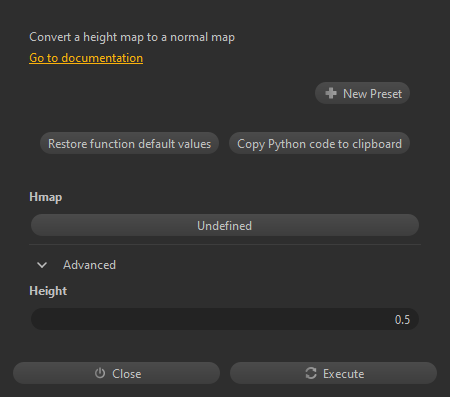Image resolution: width=450 pixels, height=397 pixels.
Task: Click the left end of the Height slider
Action: pos(37,319)
